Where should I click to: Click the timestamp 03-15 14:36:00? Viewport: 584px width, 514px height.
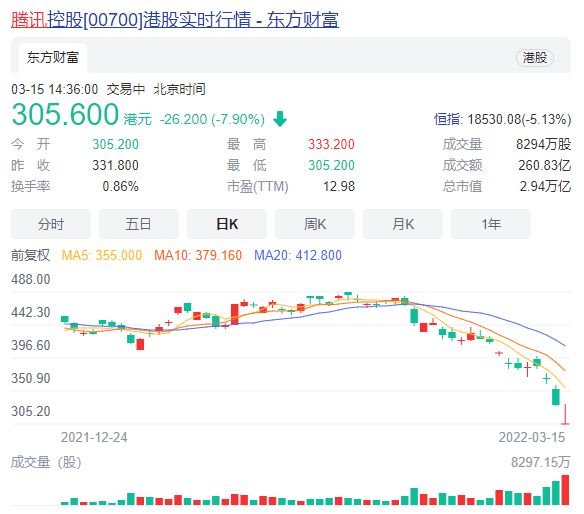[x=54, y=89]
